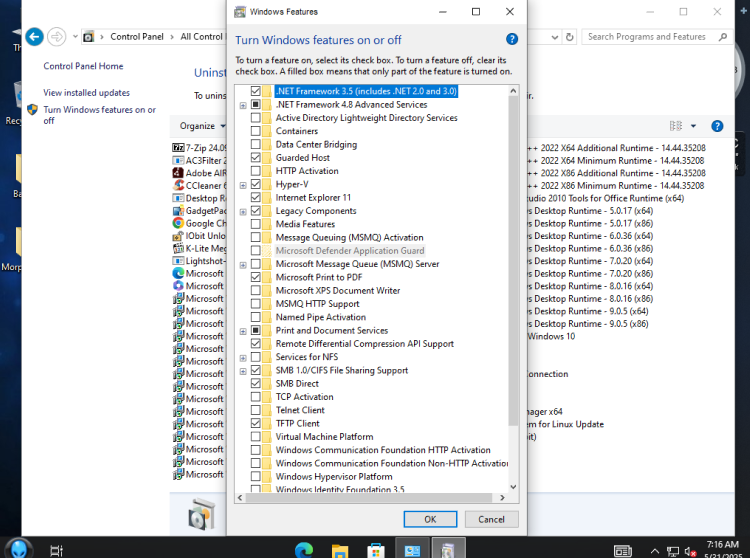Select the SMB Direct feature row
Screen dimensions: 750x558
(x=297, y=383)
